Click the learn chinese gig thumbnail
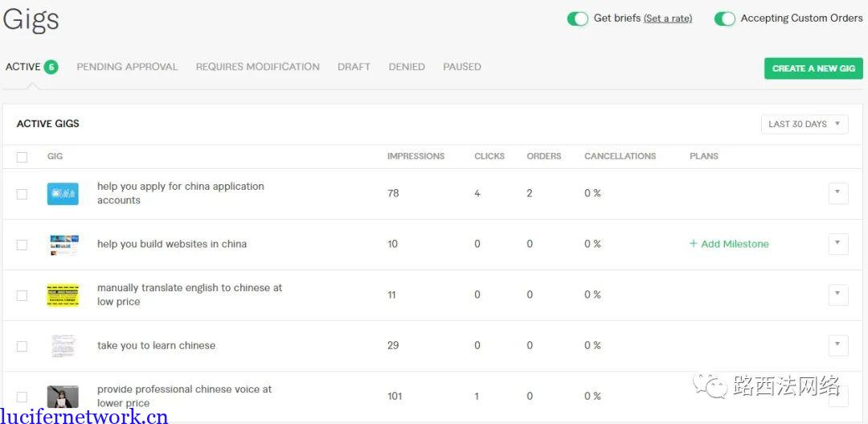The height and width of the screenshot is (424, 868). click(x=63, y=346)
